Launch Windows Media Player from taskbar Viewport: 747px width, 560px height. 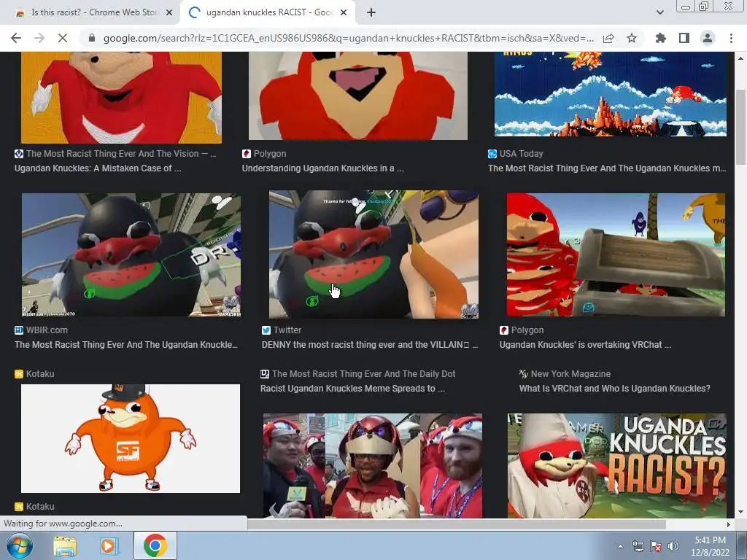point(109,546)
